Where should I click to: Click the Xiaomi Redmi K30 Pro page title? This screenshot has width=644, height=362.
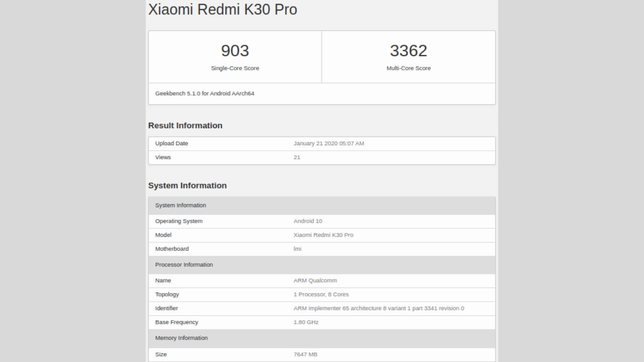[222, 10]
